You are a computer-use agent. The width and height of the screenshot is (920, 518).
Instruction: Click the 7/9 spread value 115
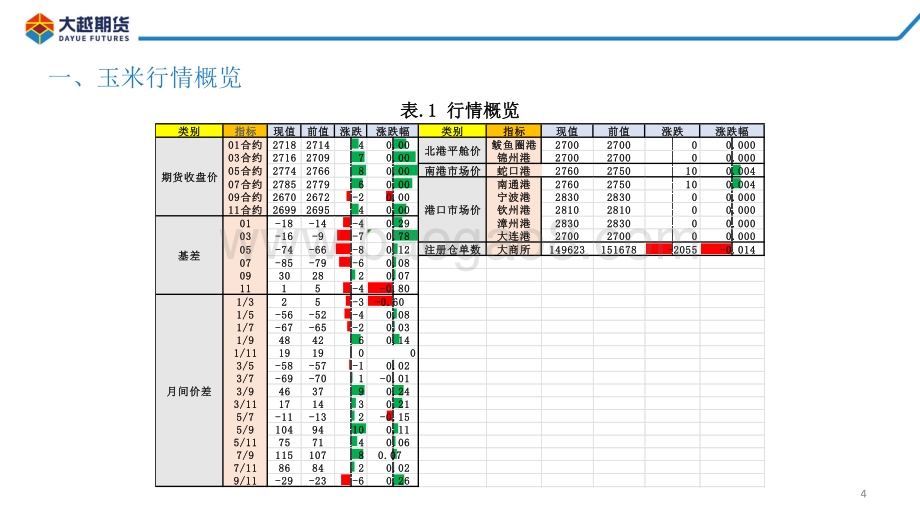point(285,456)
